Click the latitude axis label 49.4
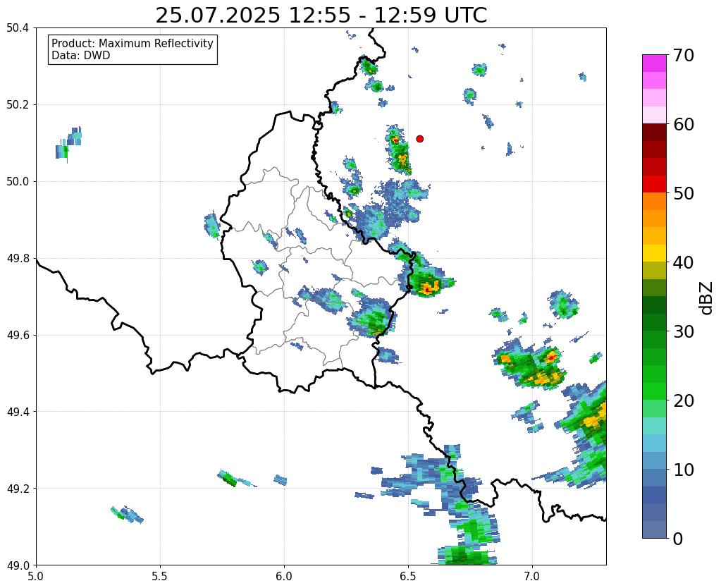 pyautogui.click(x=18, y=412)
